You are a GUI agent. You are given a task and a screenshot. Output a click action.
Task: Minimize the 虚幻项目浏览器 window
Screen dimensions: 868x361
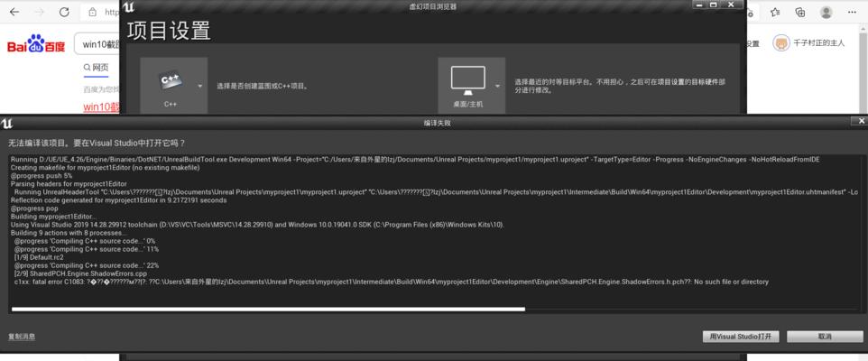click(699, 5)
